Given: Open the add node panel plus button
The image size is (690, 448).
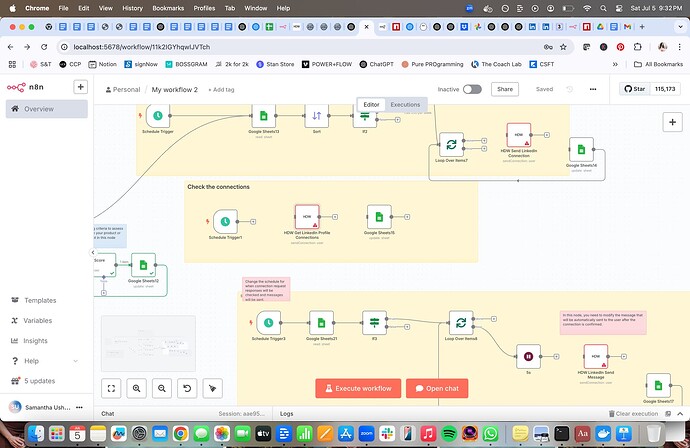Looking at the screenshot, I should pos(672,122).
